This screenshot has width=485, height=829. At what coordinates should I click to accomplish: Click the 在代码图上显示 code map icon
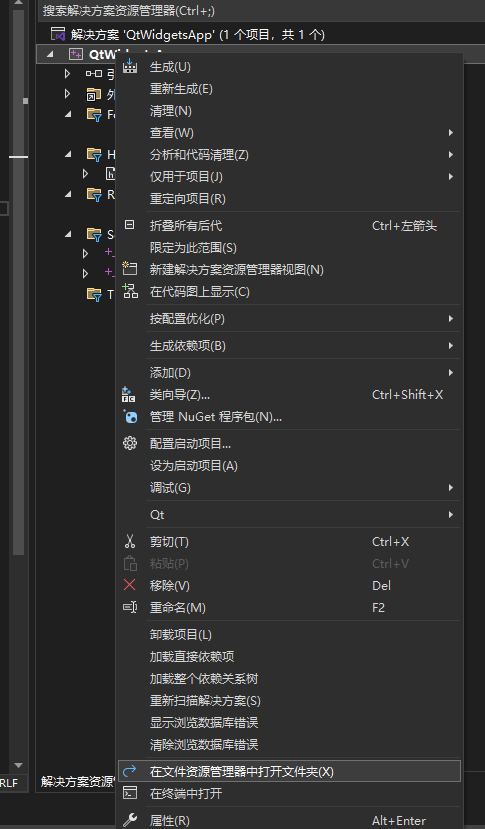130,291
